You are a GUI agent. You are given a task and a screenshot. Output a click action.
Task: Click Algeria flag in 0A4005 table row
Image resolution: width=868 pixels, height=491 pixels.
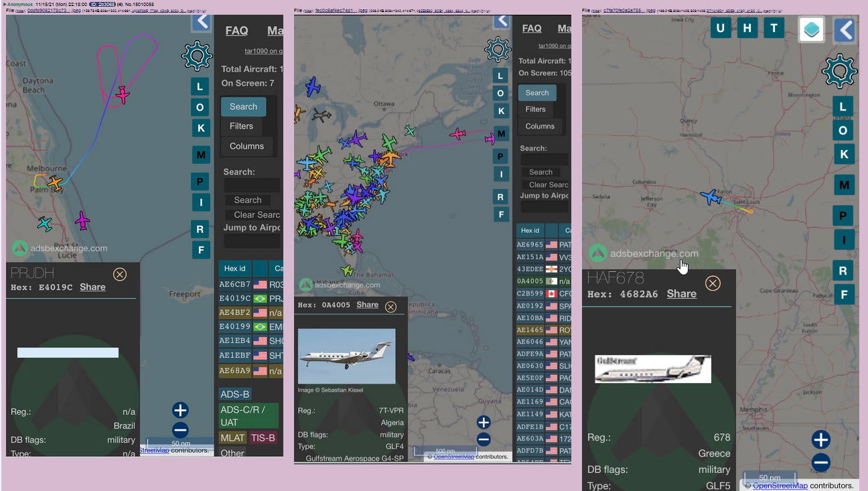point(552,281)
